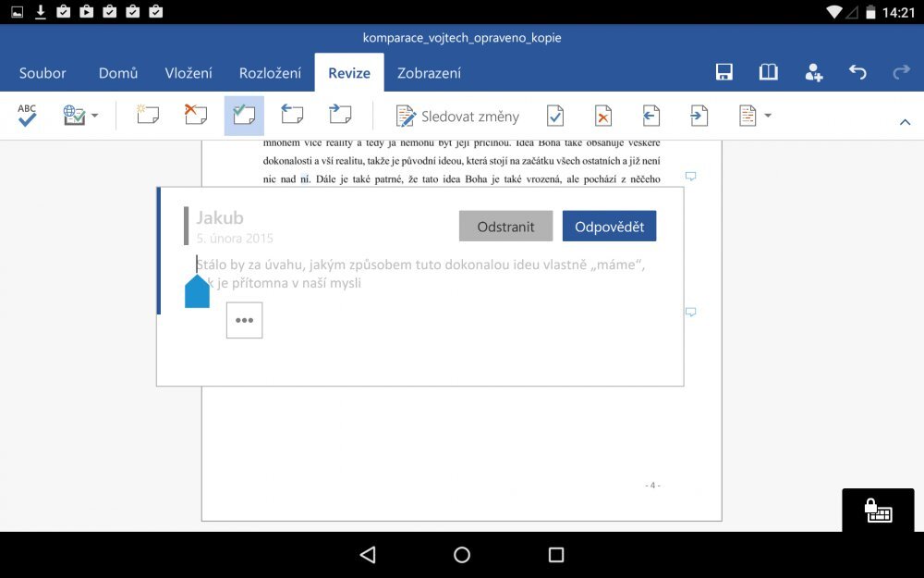This screenshot has width=924, height=578.
Task: Go to next comment
Action: pos(340,116)
